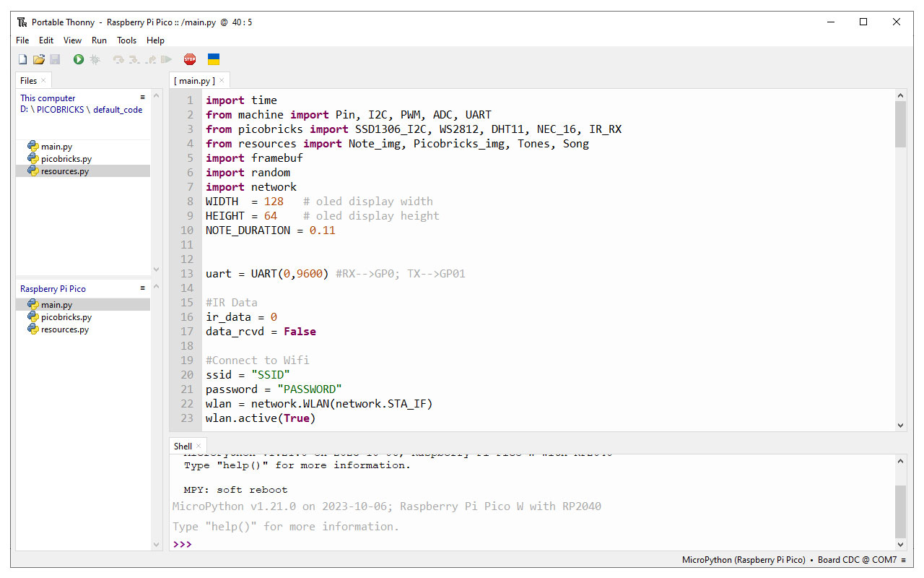Click '#Connect to Wifi' comment line
The width and height of the screenshot is (924, 578).
coord(258,361)
